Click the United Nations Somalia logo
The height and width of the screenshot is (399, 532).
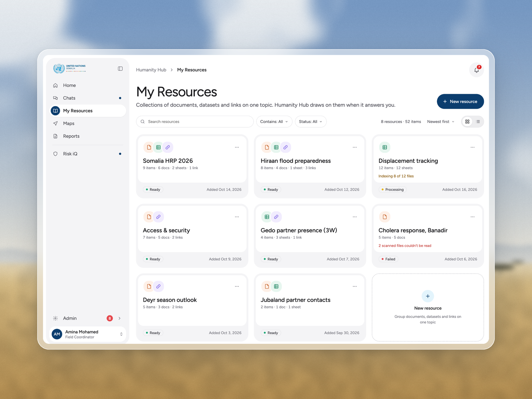69,68
